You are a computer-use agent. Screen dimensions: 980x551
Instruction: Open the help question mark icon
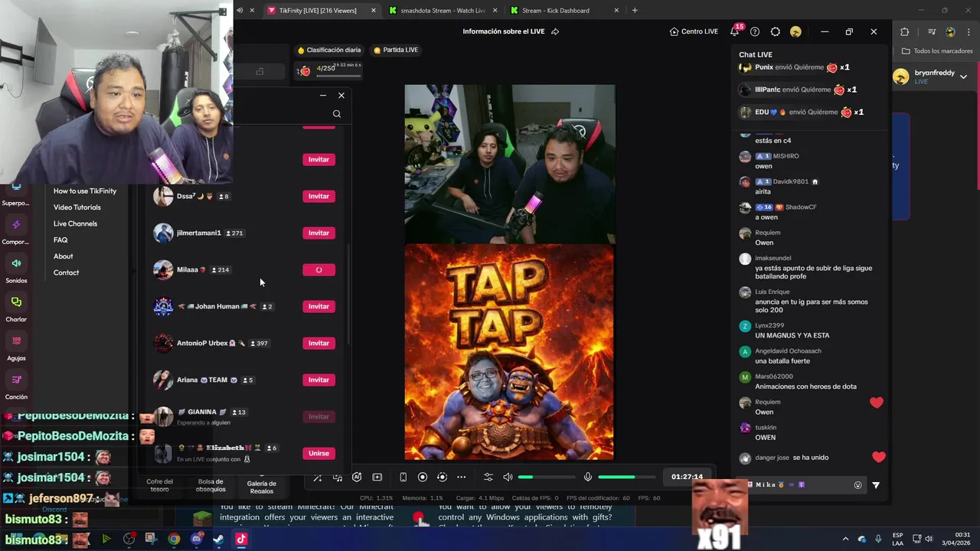click(755, 31)
